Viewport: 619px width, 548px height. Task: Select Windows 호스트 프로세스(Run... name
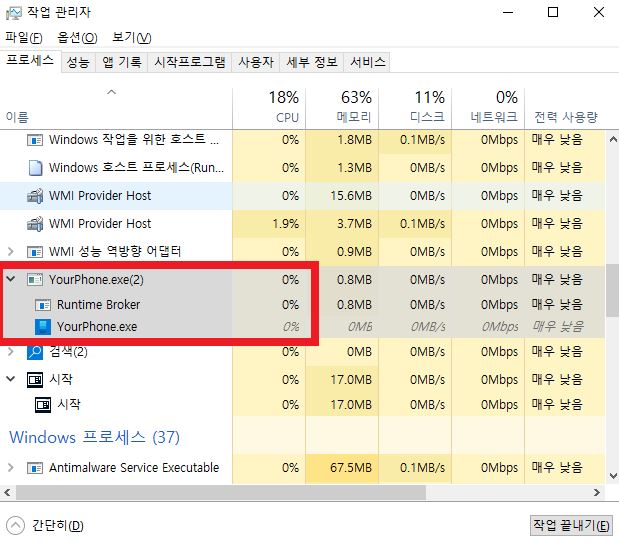coord(136,168)
